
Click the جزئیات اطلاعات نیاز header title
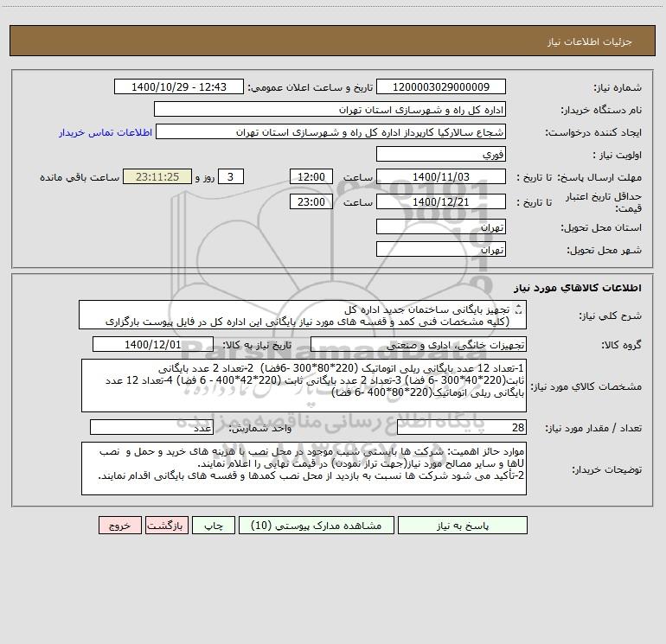pos(590,41)
